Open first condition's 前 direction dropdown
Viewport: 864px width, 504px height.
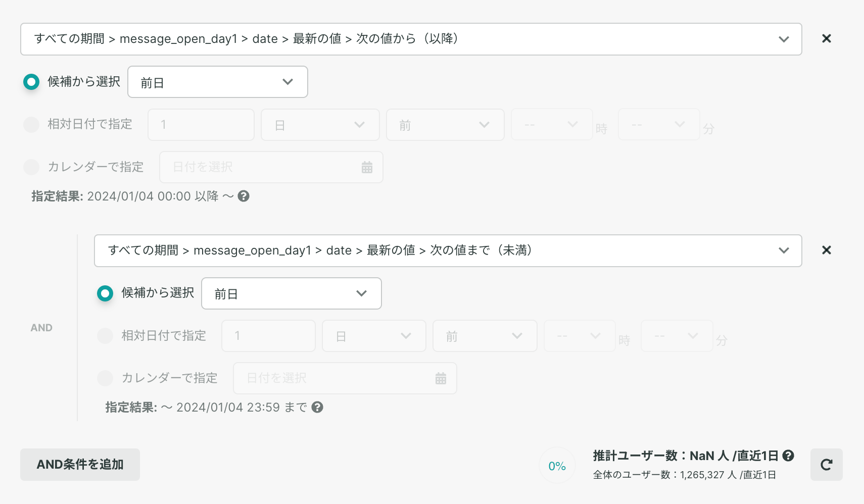tap(445, 125)
